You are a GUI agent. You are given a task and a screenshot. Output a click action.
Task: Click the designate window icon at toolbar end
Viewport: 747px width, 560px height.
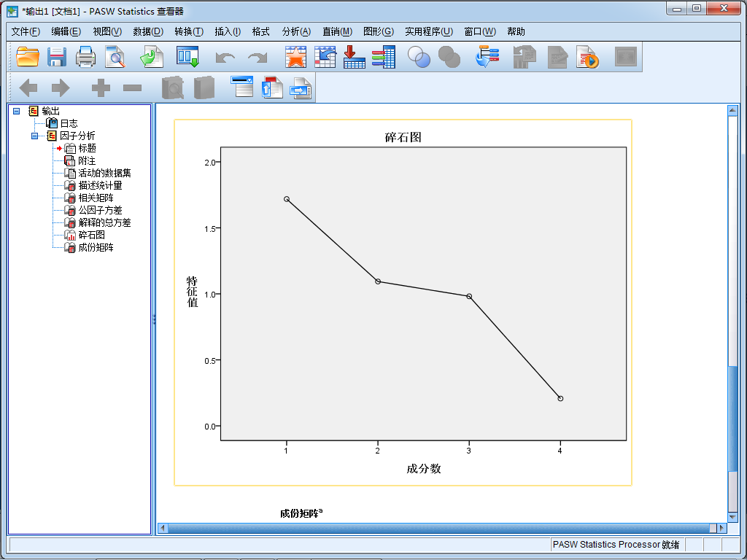tap(625, 57)
